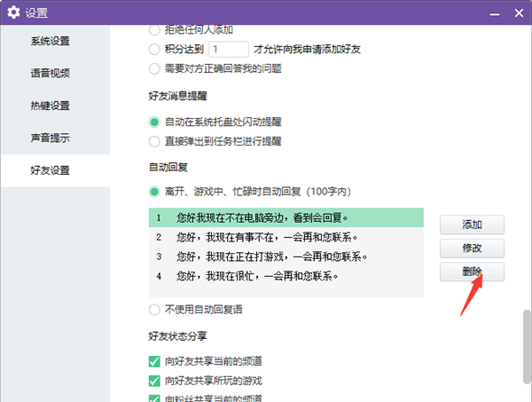Select 直接弹出到任务栏进行提醒 radio button
This screenshot has width=532, height=402.
coord(154,140)
